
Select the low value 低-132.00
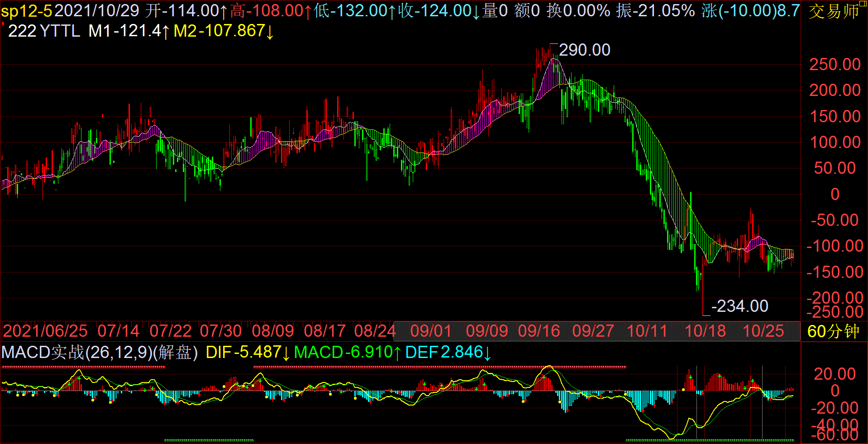point(355,10)
